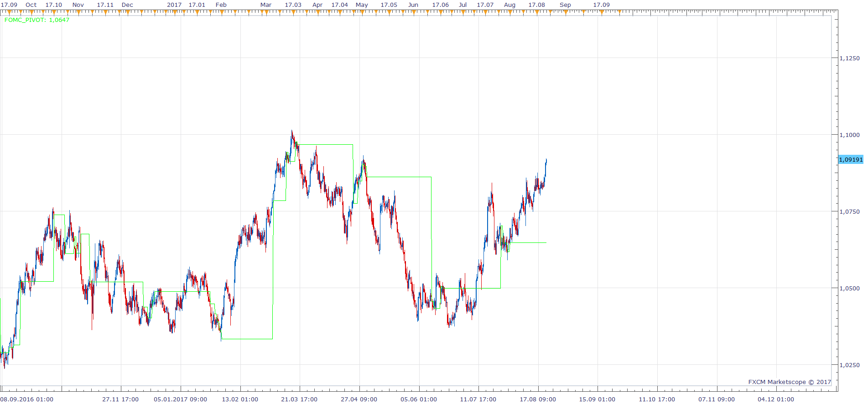Click the Jun label on top time scale
This screenshot has height=405, width=868.
tap(413, 5)
